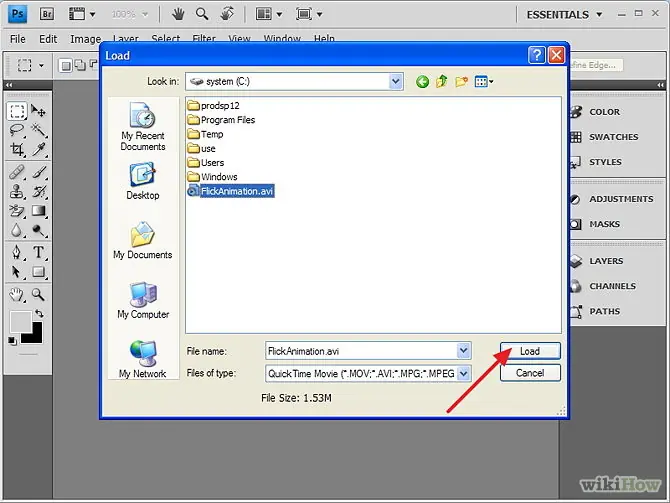
Task: Select the Gradient tool
Action: 38,211
